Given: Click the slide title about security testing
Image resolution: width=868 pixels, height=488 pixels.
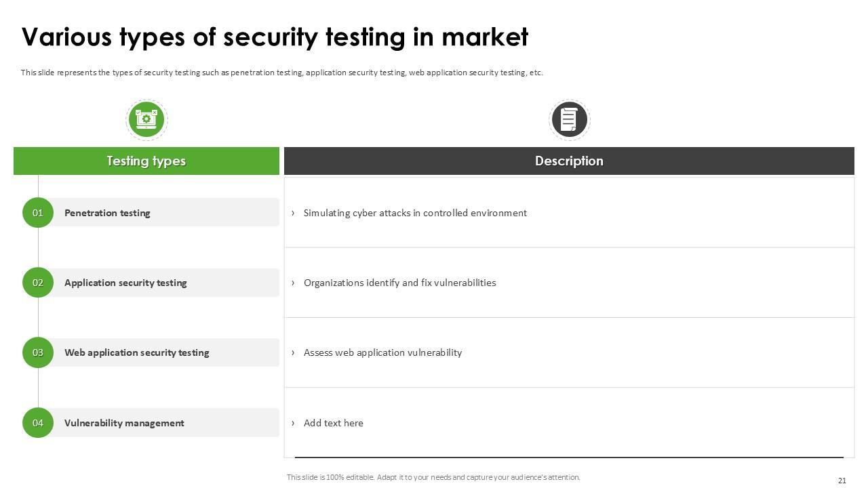Looking at the screenshot, I should (x=275, y=37).
